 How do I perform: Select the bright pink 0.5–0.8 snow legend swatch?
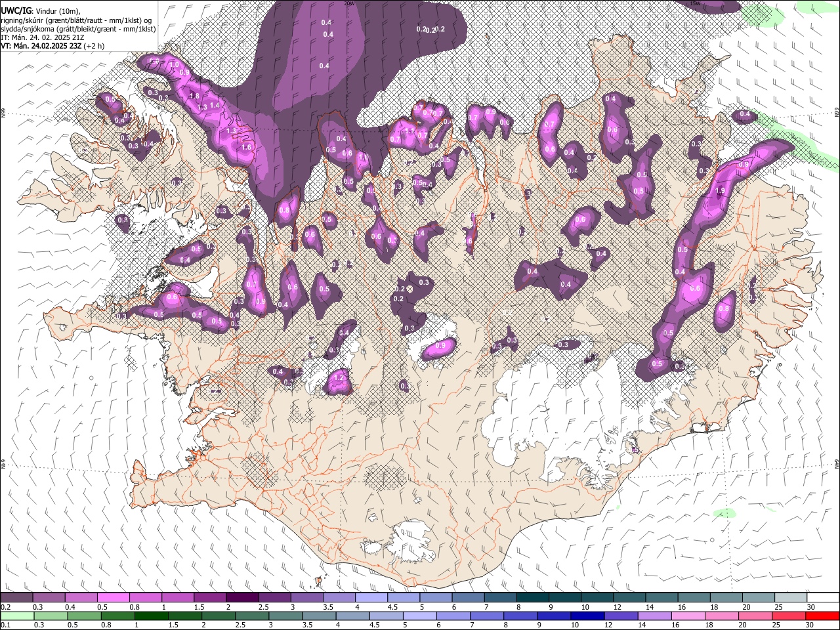click(x=113, y=598)
